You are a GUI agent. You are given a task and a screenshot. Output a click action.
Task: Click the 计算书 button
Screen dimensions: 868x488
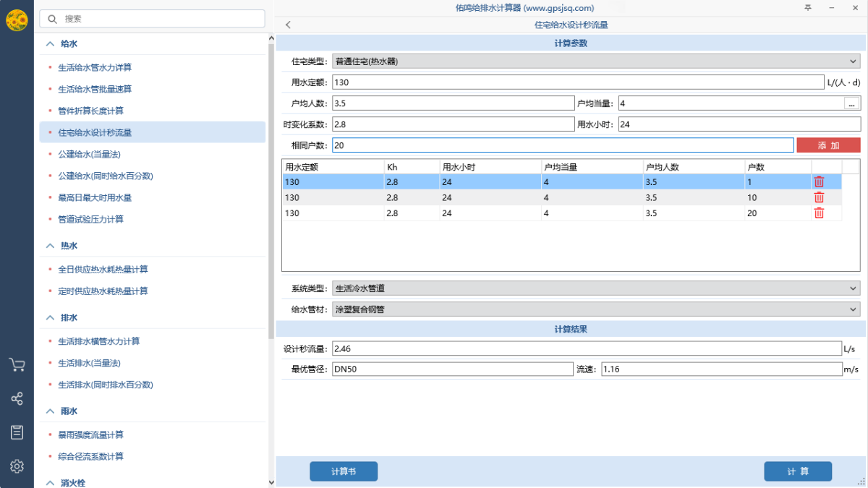pyautogui.click(x=344, y=471)
